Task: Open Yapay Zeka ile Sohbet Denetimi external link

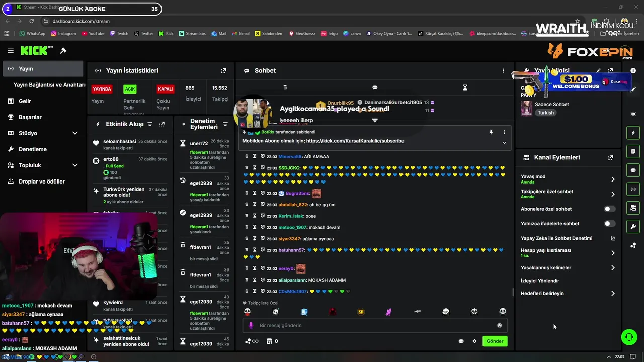Action: [613, 238]
